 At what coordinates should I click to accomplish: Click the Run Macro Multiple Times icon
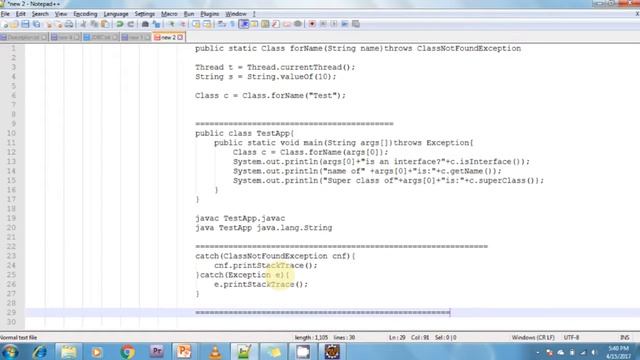344,24
